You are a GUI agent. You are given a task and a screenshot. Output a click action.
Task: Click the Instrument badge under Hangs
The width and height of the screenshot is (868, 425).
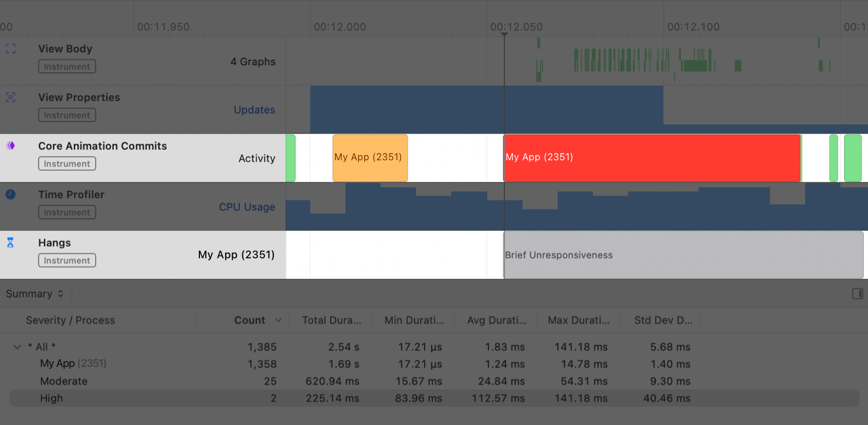[67, 260]
